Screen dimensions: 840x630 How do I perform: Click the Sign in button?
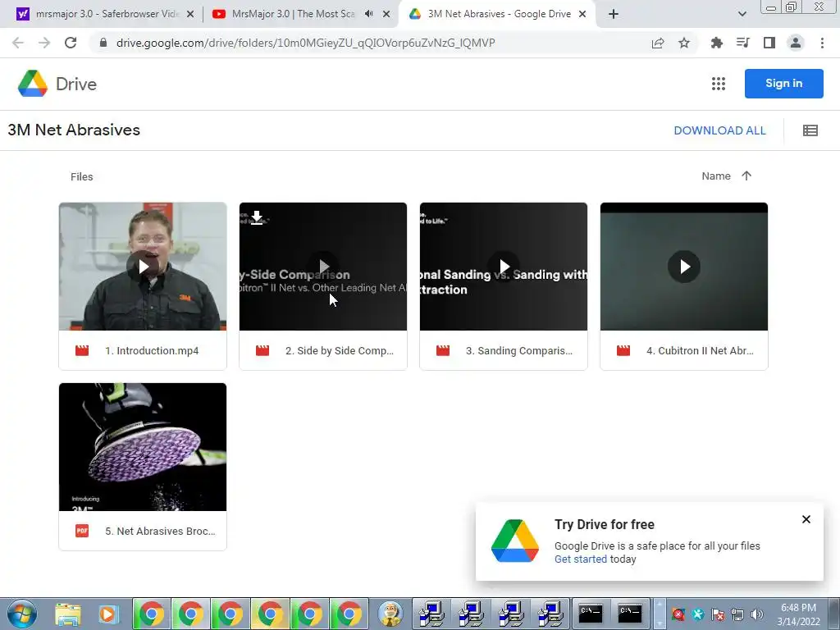pyautogui.click(x=783, y=84)
